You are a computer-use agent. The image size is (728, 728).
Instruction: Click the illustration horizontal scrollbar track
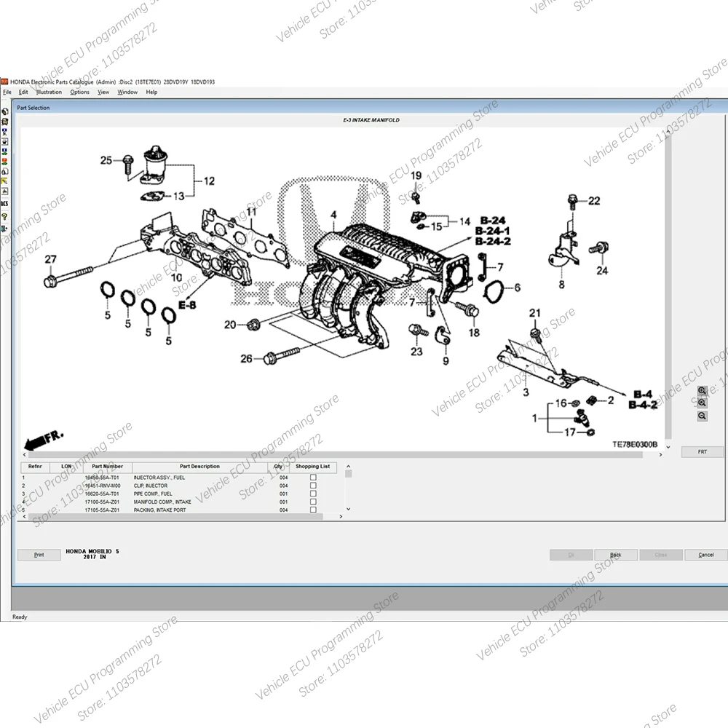click(x=335, y=454)
